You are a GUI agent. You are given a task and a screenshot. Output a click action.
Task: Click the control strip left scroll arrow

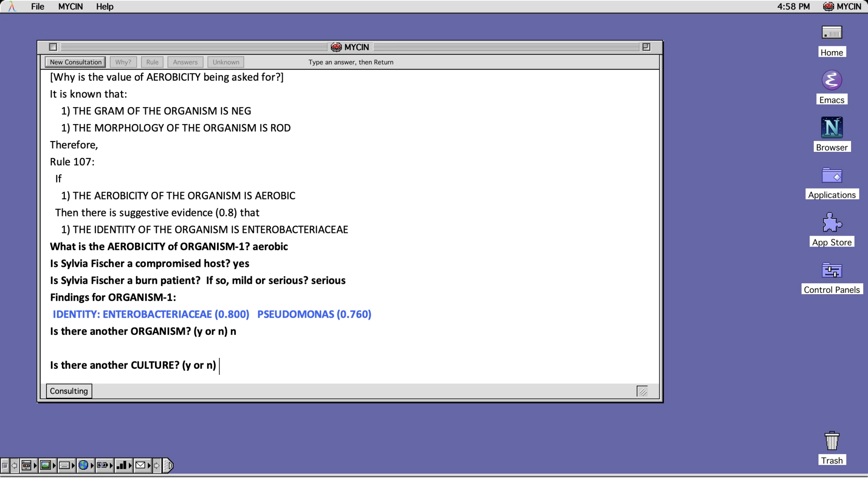coord(14,465)
